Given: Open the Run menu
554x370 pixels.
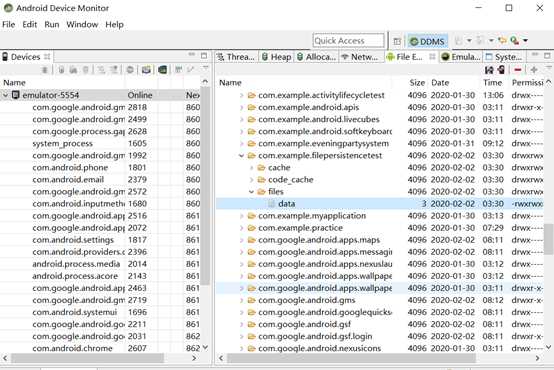Looking at the screenshot, I should (52, 24).
